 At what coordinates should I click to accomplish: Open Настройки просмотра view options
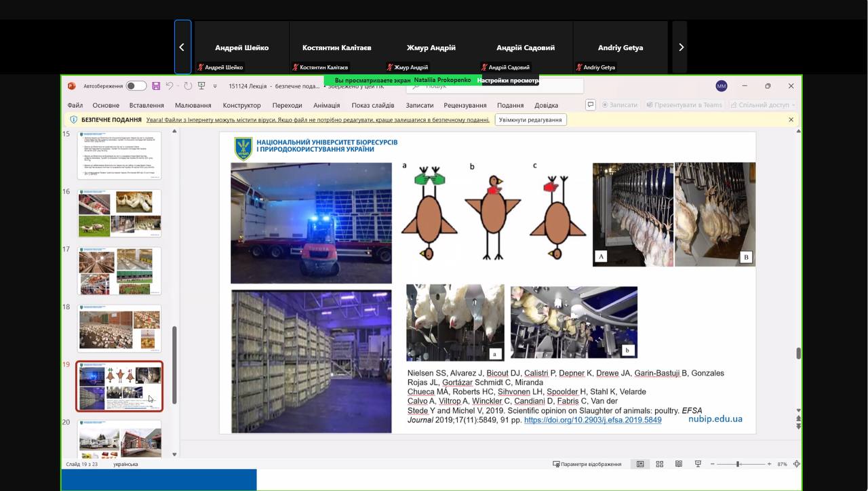509,80
